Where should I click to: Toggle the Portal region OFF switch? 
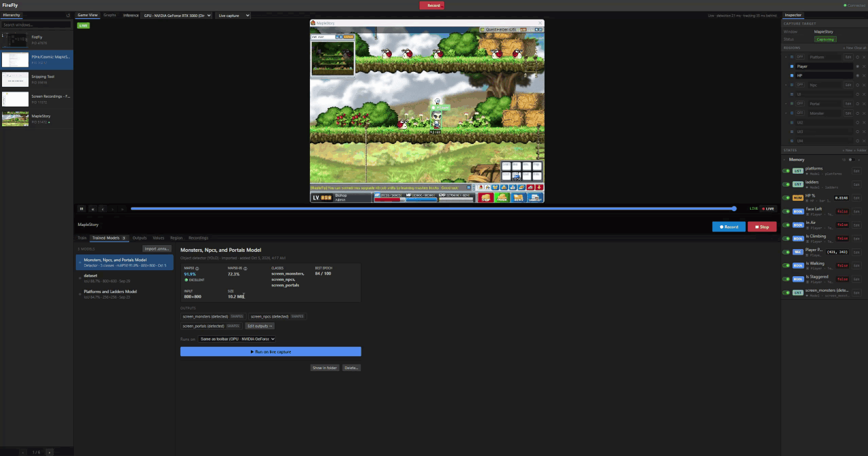coord(800,104)
